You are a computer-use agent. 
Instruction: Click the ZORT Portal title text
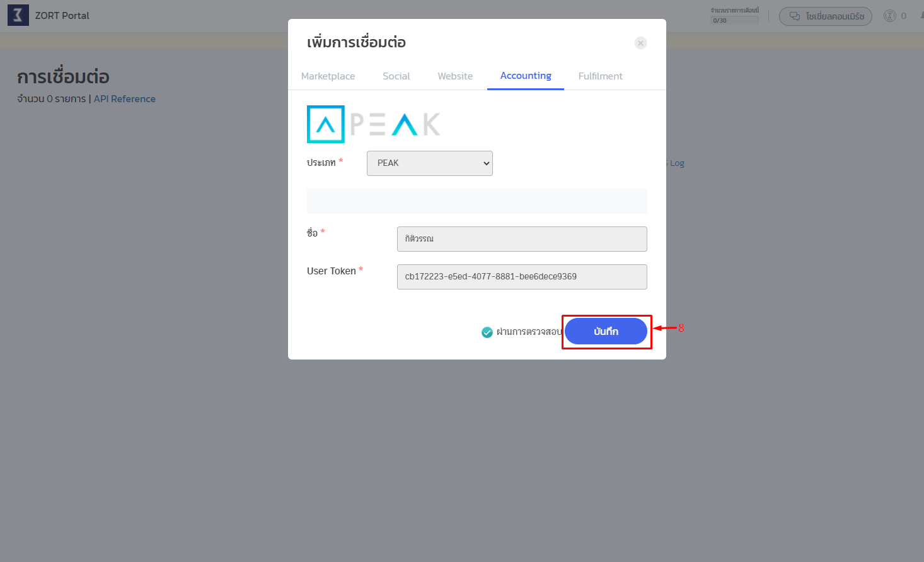click(x=62, y=16)
